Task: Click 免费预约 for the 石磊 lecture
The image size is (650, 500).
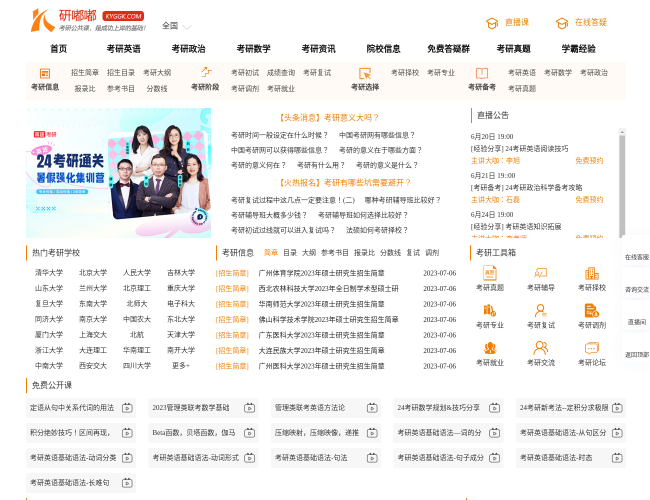Action: (x=589, y=200)
